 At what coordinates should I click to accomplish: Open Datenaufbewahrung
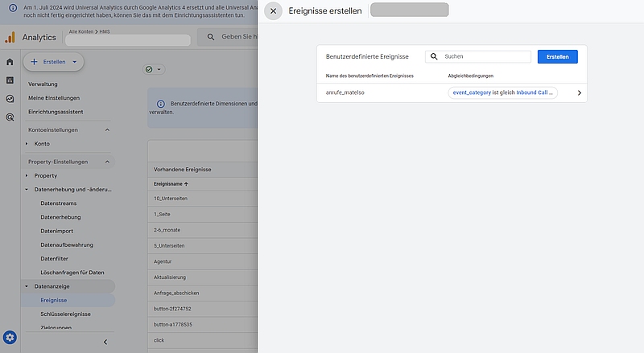[x=67, y=244]
